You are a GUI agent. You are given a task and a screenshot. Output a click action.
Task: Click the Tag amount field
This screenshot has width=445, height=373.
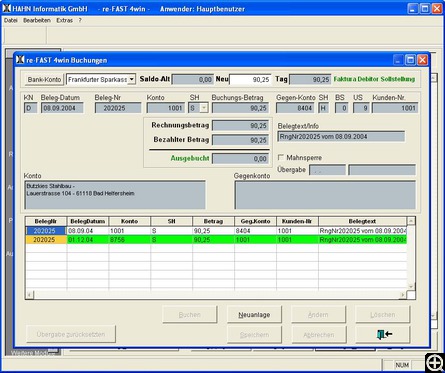pyautogui.click(x=310, y=79)
